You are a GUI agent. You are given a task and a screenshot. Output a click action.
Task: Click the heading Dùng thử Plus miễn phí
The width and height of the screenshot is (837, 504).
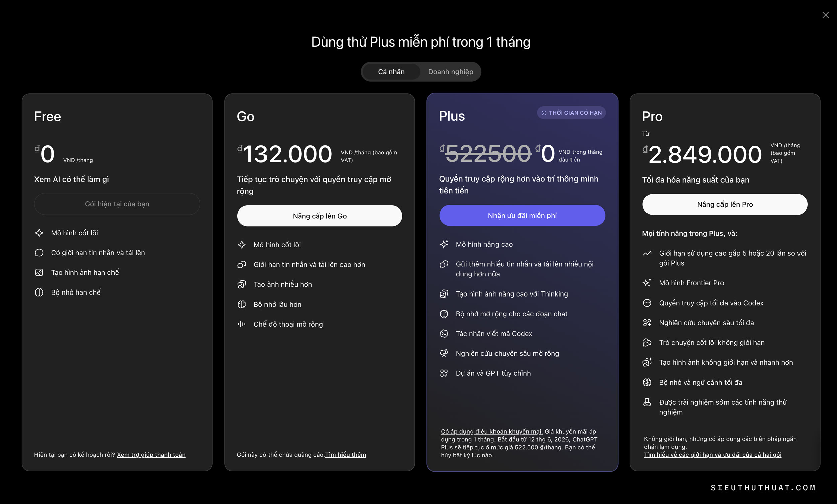[421, 42]
